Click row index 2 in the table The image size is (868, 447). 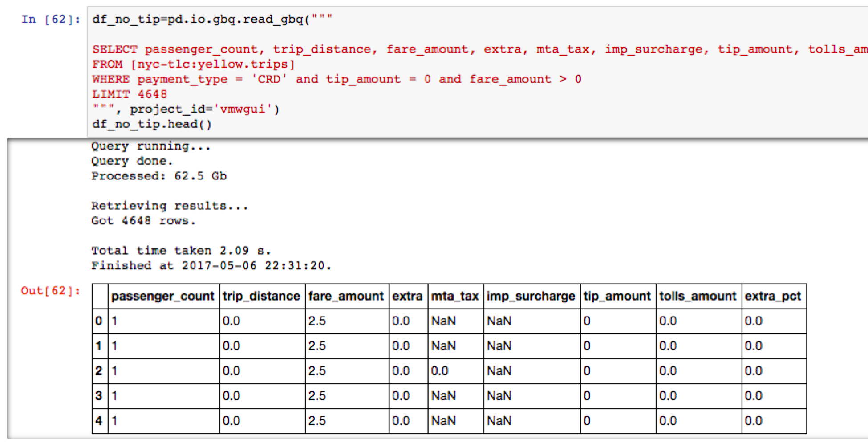(99, 371)
